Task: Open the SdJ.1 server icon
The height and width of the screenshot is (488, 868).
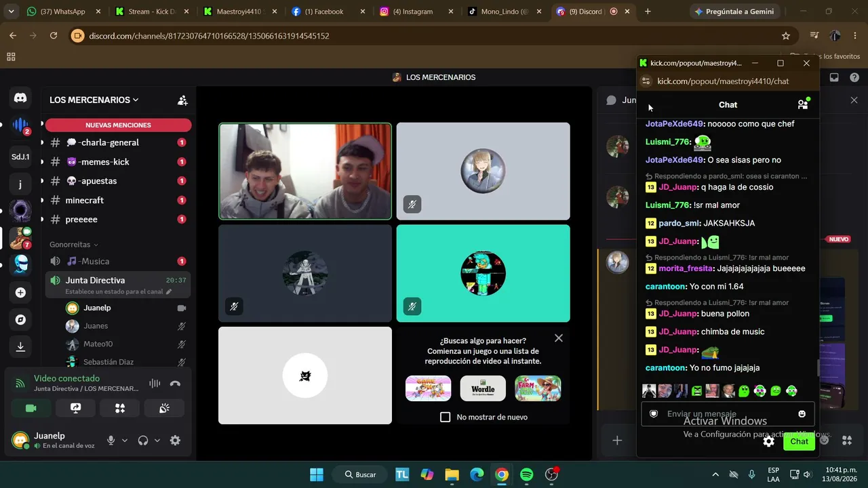Action: (20, 157)
